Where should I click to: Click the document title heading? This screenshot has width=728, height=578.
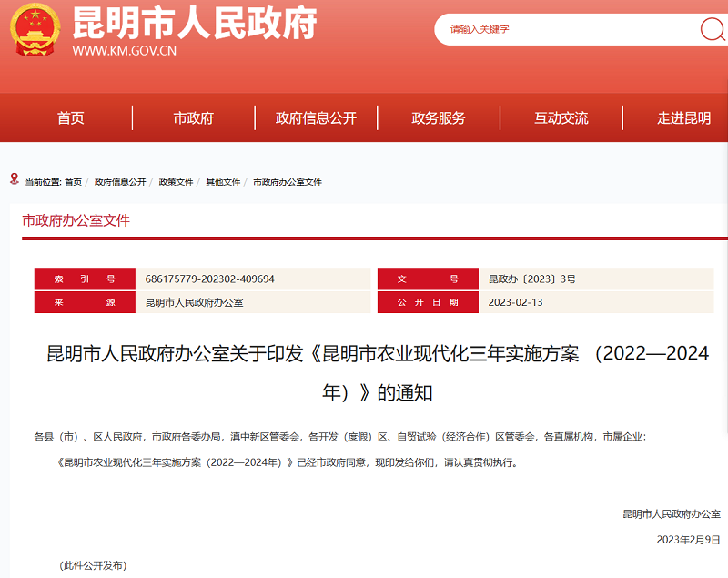tap(378, 372)
